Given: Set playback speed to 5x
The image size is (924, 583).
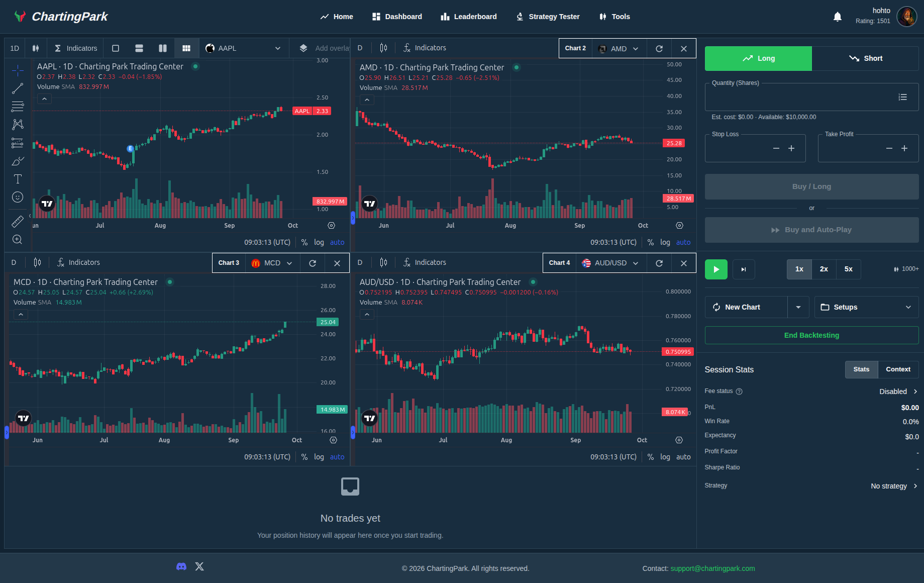Looking at the screenshot, I should 849,269.
